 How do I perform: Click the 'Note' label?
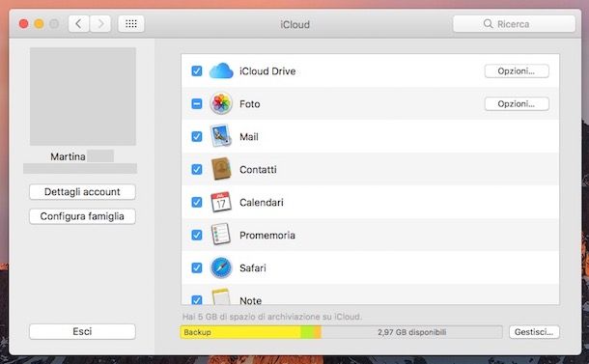250,300
